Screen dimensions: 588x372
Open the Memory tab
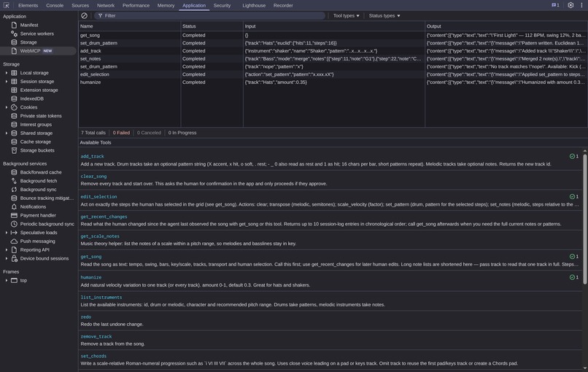pos(166,5)
